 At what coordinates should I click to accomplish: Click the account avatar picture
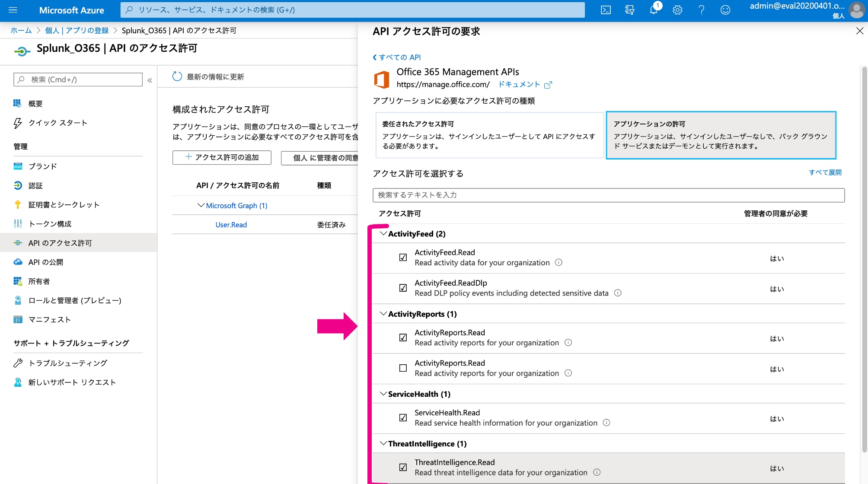click(x=856, y=10)
